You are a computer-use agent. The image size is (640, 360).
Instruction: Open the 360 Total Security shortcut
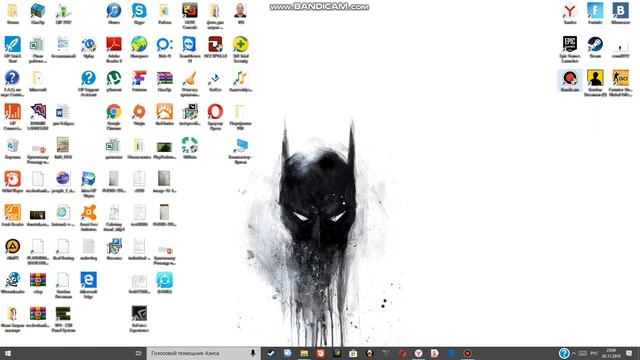coord(240,44)
